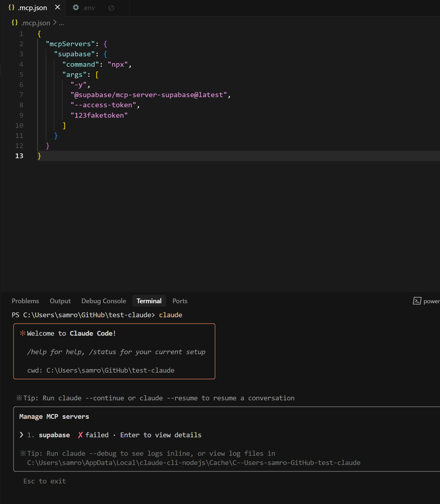Image resolution: width=440 pixels, height=504 pixels.
Task: Click the closing bracket on line 10
Action: tap(64, 125)
